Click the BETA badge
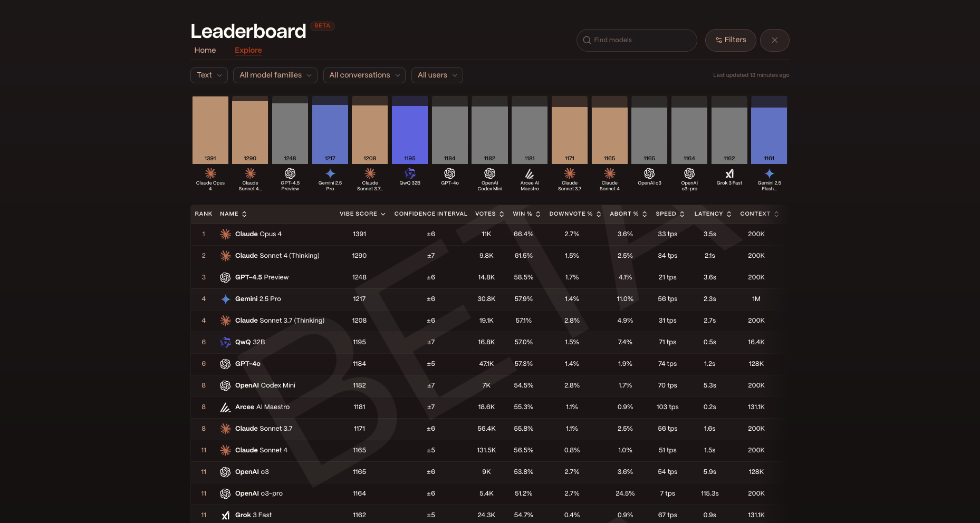Screen dimensions: 980x523 click(x=322, y=26)
